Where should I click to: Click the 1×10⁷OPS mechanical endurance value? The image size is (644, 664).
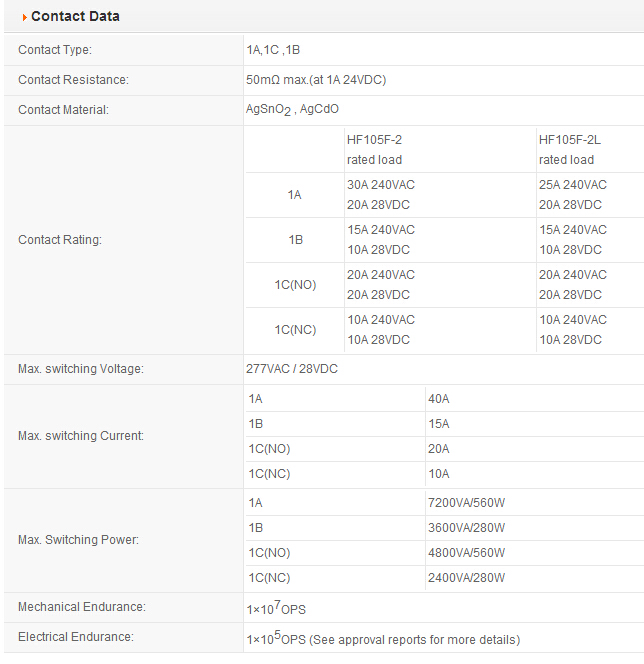(276, 608)
